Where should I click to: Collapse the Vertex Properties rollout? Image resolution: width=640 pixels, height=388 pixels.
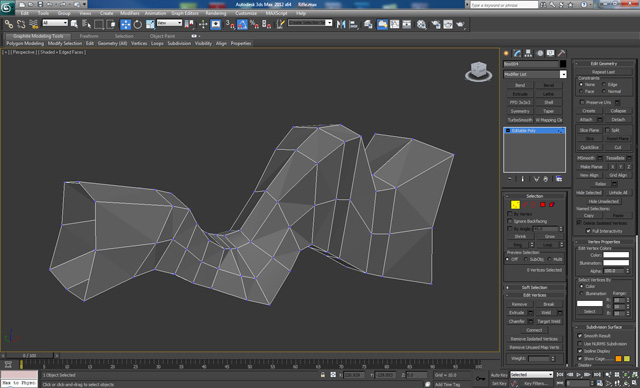click(x=604, y=242)
